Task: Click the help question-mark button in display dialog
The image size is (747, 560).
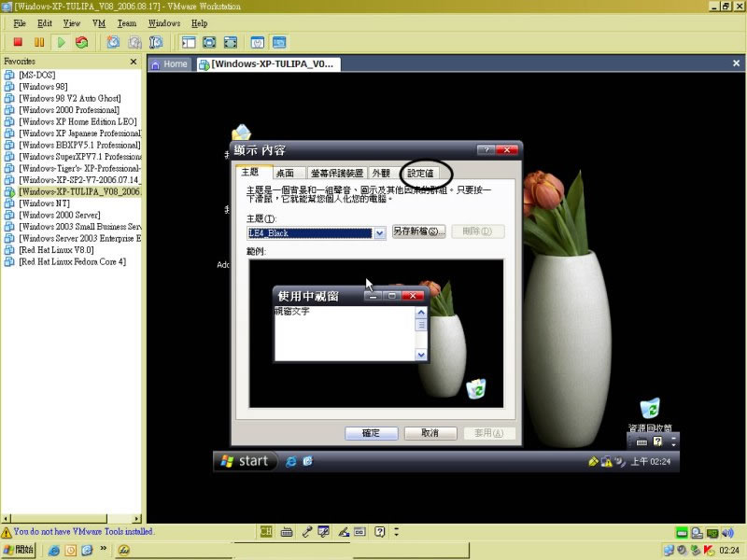Action: [x=486, y=150]
